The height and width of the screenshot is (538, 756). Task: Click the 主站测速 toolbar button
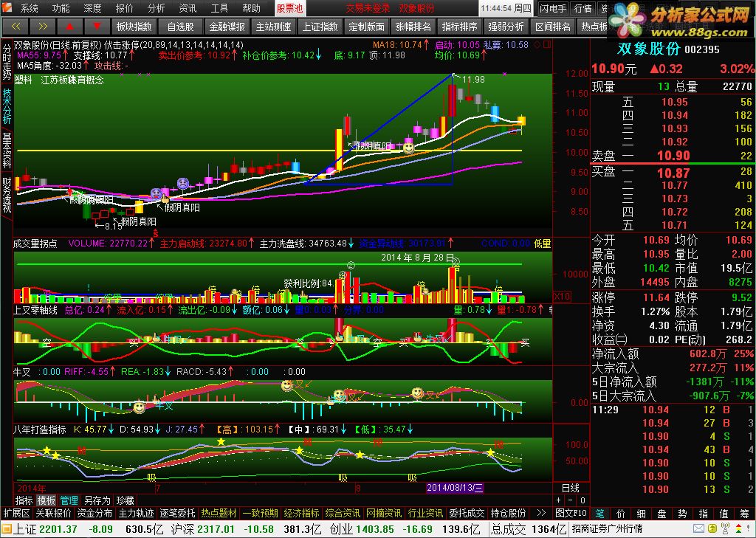click(x=273, y=27)
